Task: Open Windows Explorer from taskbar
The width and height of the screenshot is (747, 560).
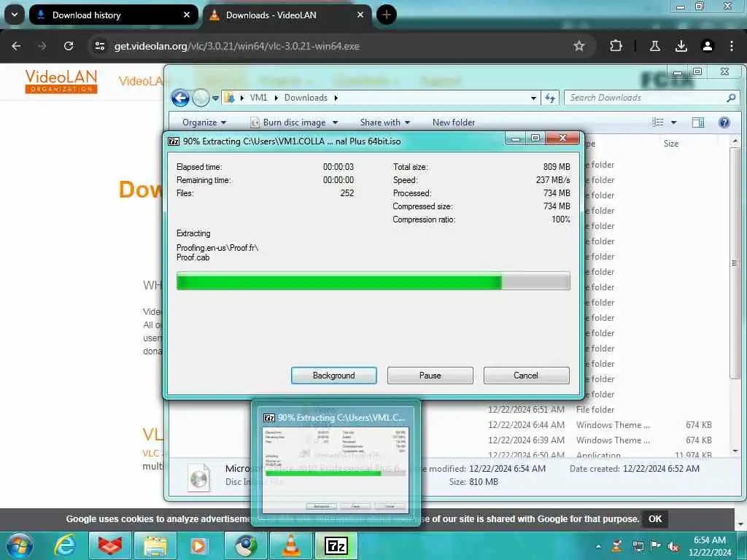Action: [x=155, y=545]
